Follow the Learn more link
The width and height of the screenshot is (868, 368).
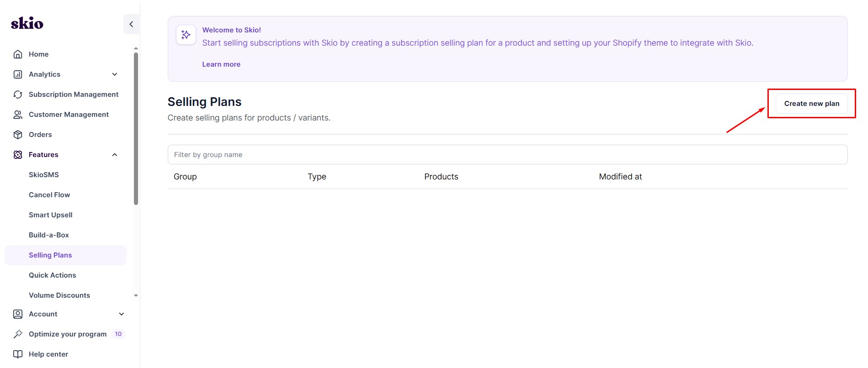[221, 64]
